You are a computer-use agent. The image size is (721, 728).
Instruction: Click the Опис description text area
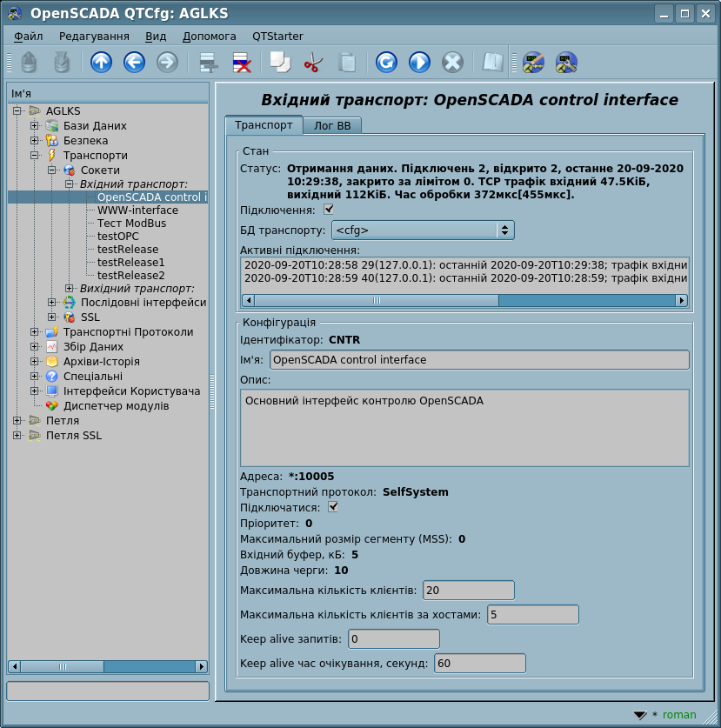tap(464, 428)
